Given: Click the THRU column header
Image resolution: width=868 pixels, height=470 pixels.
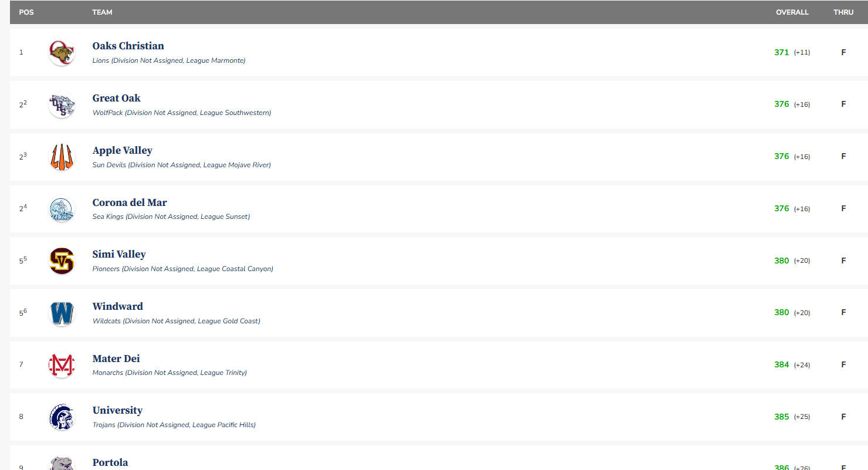Looking at the screenshot, I should pyautogui.click(x=843, y=12).
